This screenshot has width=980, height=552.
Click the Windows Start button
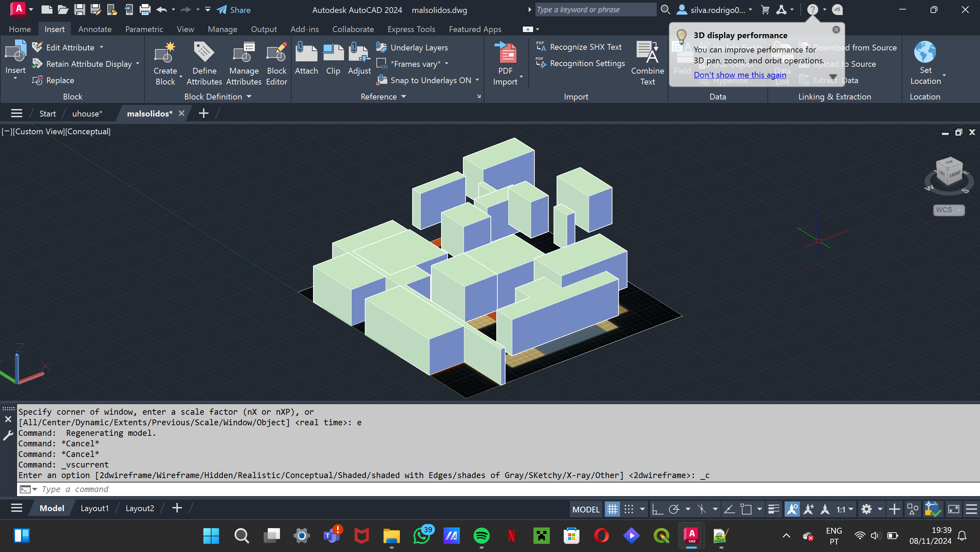pos(211,536)
